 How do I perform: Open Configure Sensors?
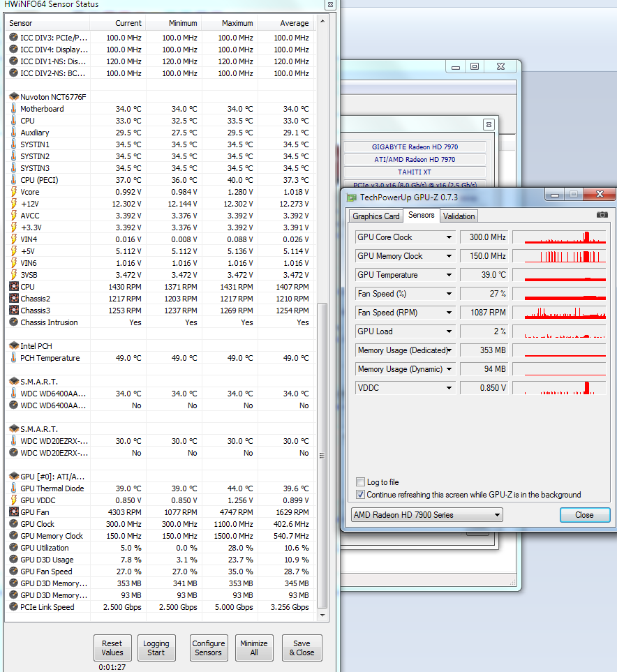point(209,648)
